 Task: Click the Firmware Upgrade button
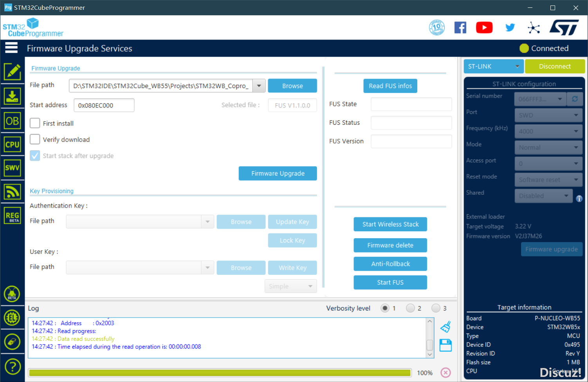pos(278,173)
